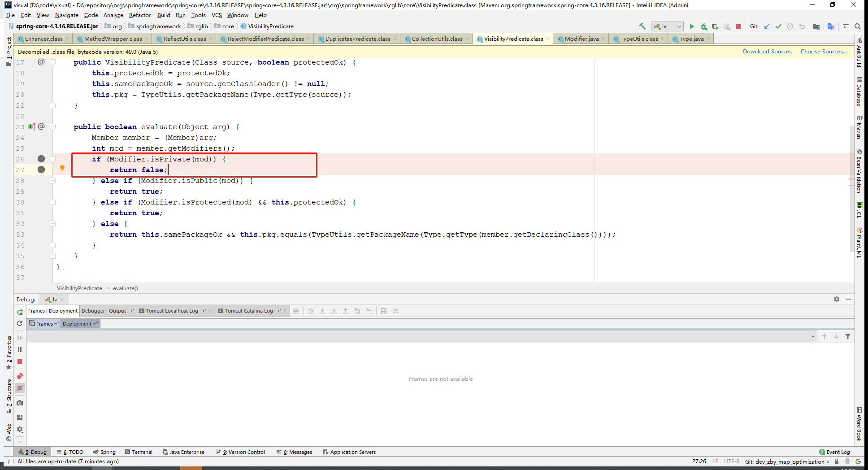Open the Maven side panel

point(859,127)
